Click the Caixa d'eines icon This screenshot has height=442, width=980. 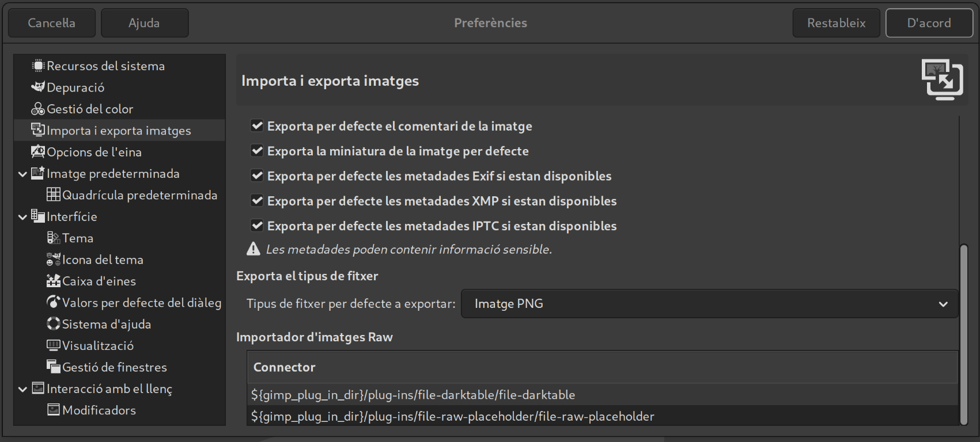coord(54,281)
